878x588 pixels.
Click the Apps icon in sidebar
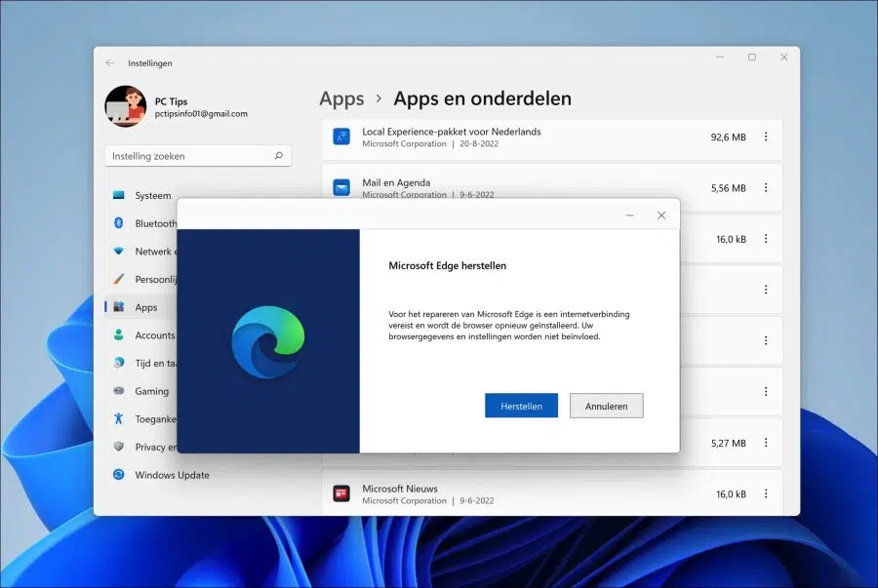click(119, 306)
